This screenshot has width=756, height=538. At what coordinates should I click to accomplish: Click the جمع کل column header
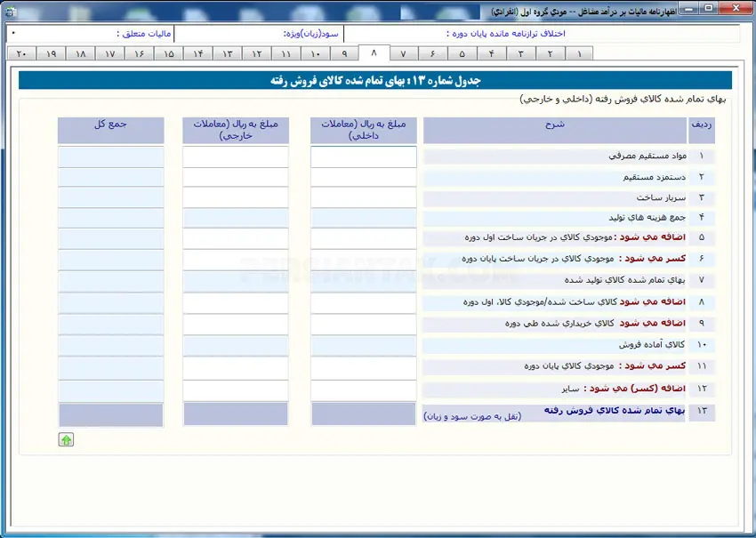[111, 130]
